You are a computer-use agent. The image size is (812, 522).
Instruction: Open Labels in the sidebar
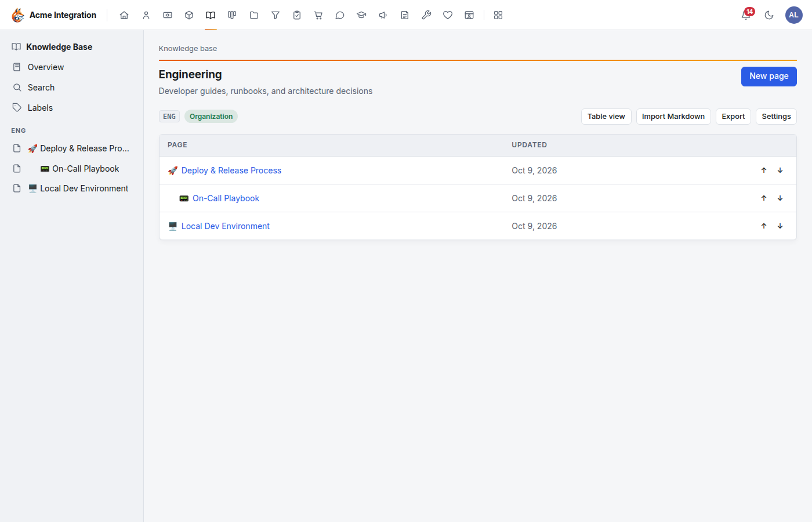pyautogui.click(x=72, y=108)
